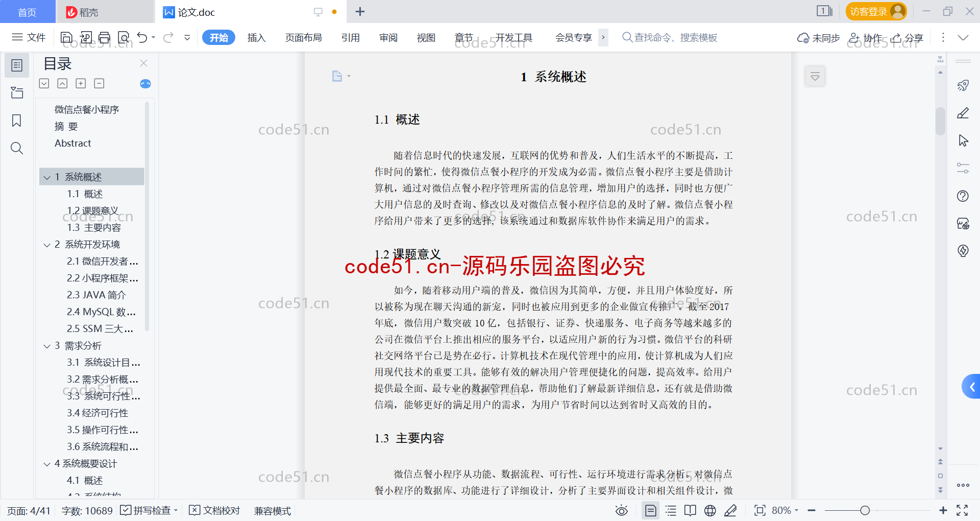Click the rocket icon in right sidebar
The width and height of the screenshot is (980, 521).
pyautogui.click(x=963, y=85)
